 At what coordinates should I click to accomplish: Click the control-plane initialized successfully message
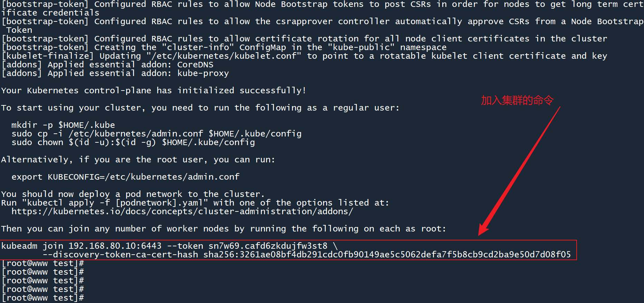(153, 91)
